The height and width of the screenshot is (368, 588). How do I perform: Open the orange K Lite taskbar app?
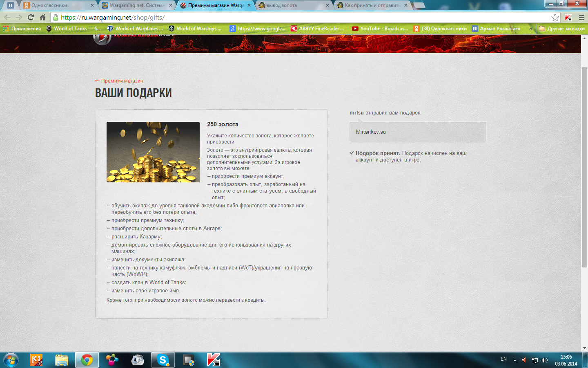36,360
